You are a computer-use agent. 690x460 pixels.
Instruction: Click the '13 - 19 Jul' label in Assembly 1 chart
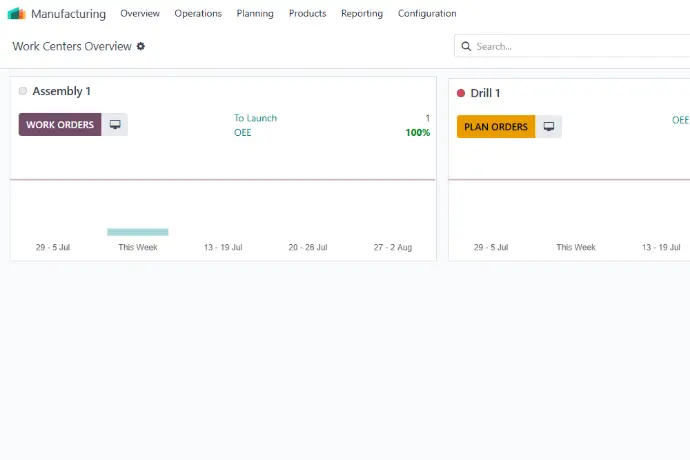coord(223,247)
